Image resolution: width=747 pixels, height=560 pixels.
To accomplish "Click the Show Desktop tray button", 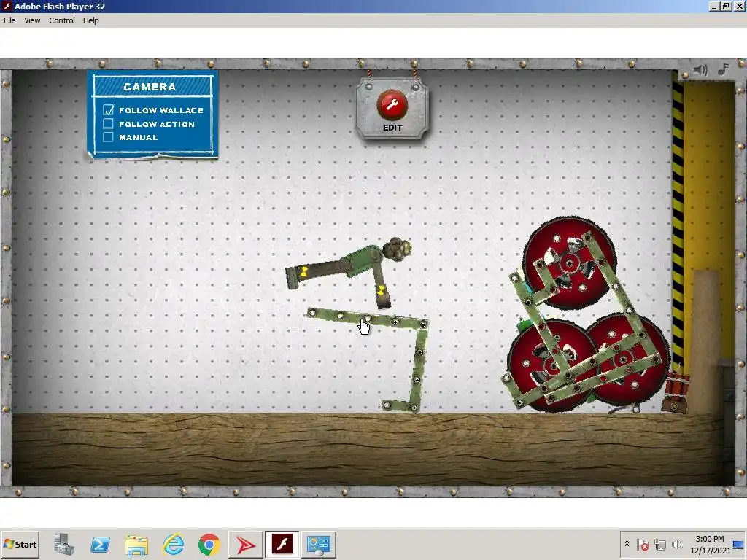I will click(739, 544).
